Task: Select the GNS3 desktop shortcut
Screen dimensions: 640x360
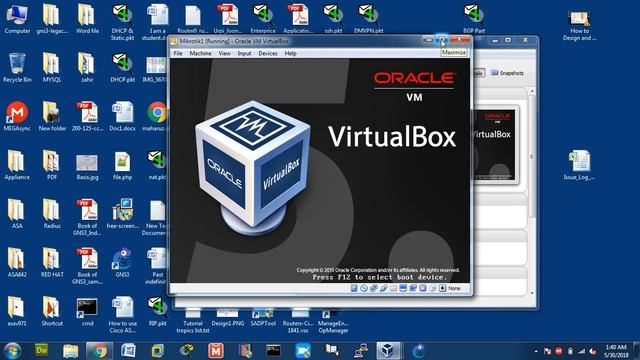Action: tap(122, 262)
